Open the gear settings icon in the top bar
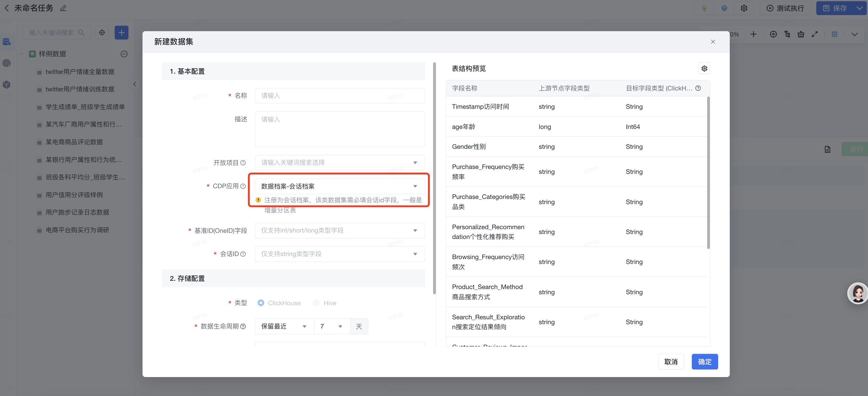868x396 pixels. (744, 8)
